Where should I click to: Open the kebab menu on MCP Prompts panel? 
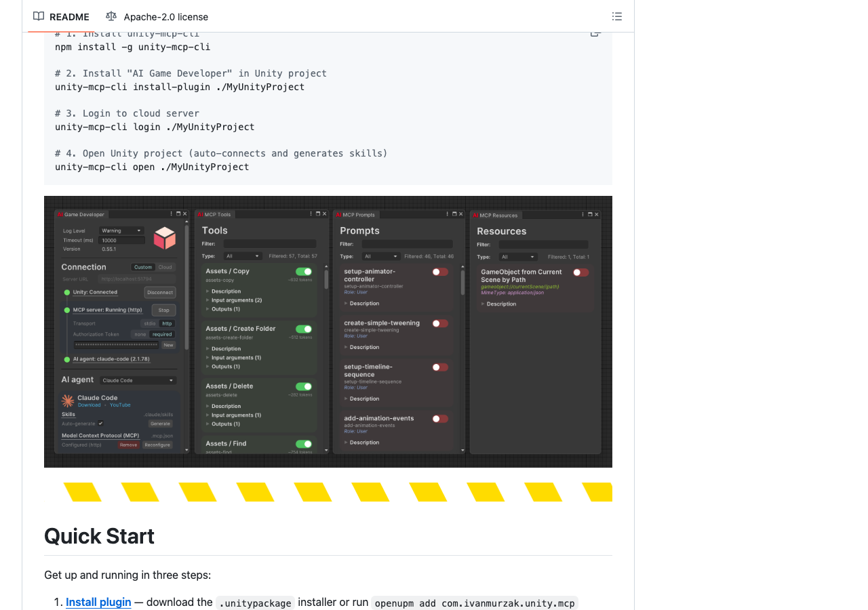tap(448, 214)
